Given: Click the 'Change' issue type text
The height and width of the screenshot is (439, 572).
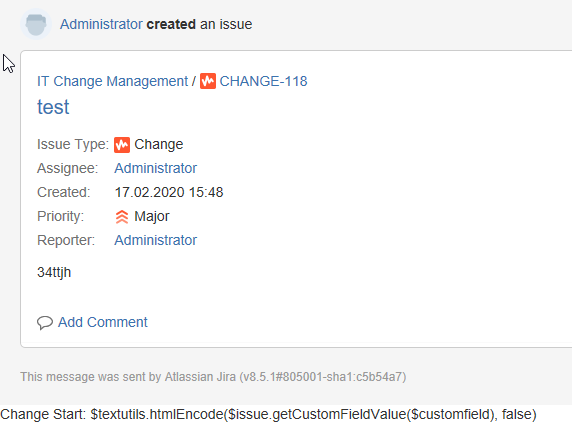Looking at the screenshot, I should pyautogui.click(x=159, y=145).
